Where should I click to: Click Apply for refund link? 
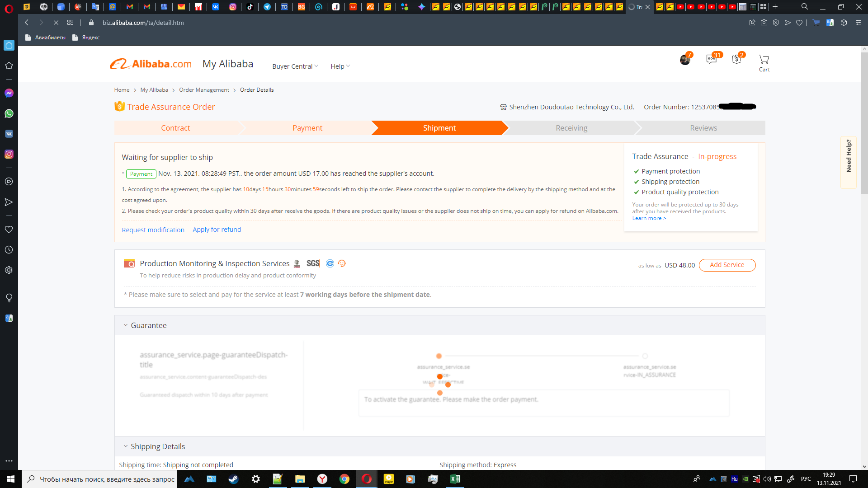click(x=217, y=230)
